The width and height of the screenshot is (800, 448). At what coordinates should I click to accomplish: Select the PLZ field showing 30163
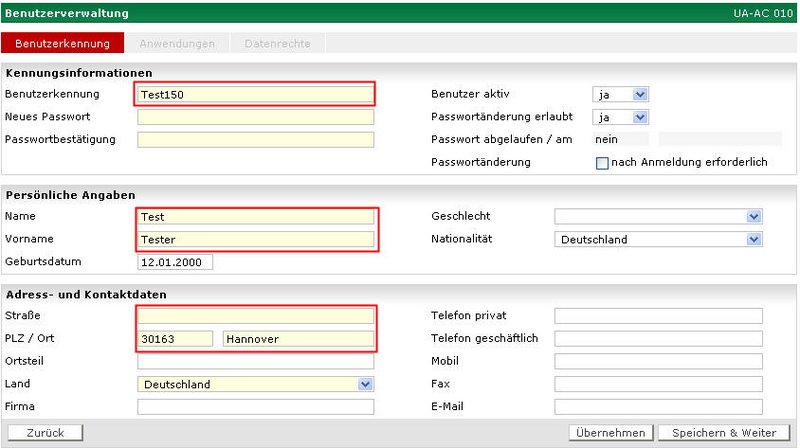(175, 339)
